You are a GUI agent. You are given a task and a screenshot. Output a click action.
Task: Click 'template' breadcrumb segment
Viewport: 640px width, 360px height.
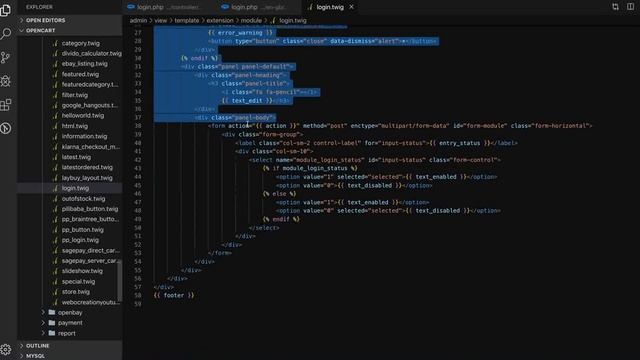coord(187,20)
